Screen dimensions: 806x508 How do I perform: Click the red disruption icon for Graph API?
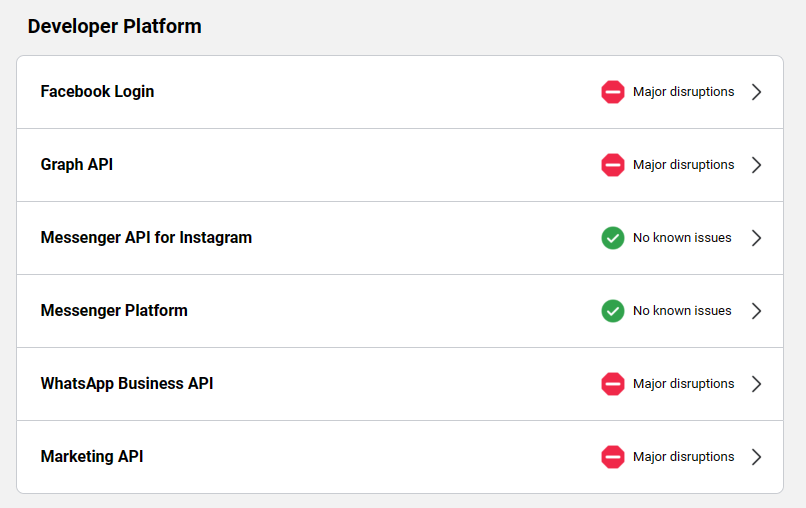(x=613, y=165)
